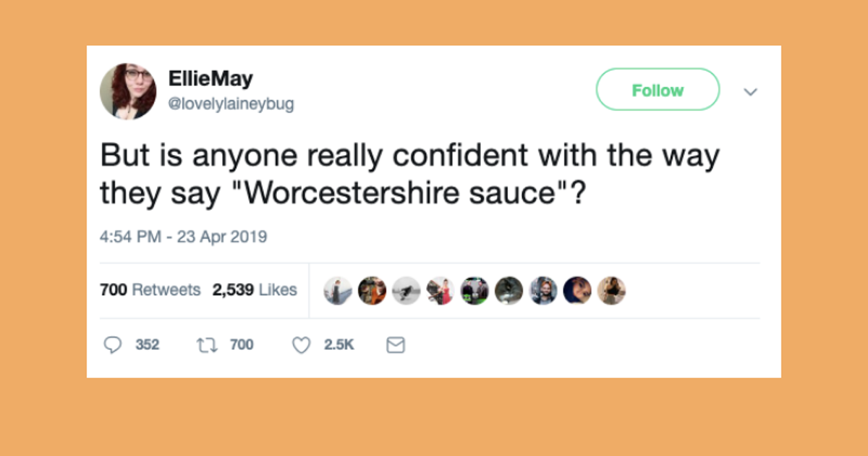Open the direct message envelope icon
Viewport: 868px width, 456px height.
395,345
